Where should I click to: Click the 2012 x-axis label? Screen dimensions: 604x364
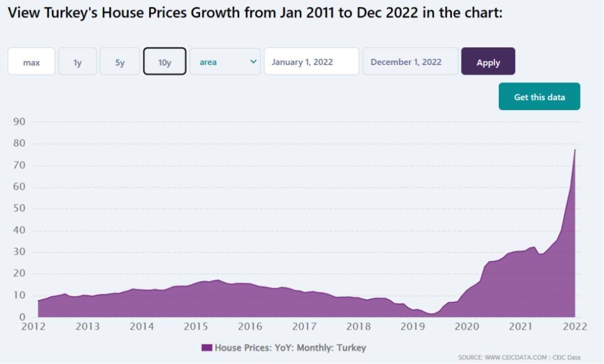(34, 327)
